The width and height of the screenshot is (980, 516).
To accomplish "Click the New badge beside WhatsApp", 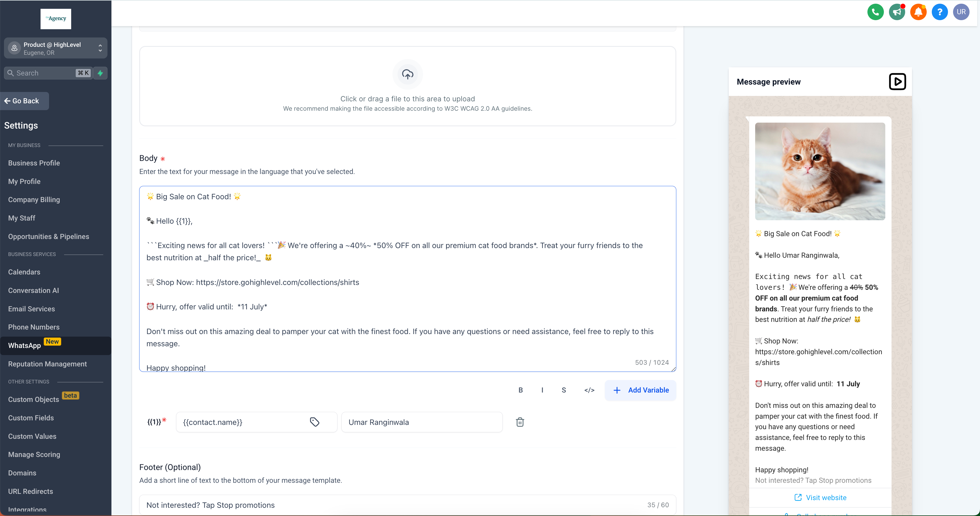I will pyautogui.click(x=52, y=342).
